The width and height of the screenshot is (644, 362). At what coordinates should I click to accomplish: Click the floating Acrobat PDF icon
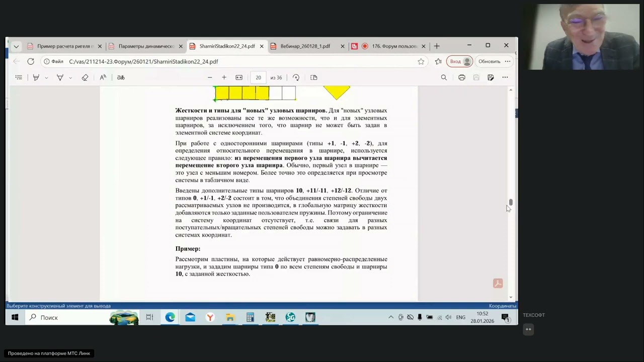pyautogui.click(x=498, y=284)
